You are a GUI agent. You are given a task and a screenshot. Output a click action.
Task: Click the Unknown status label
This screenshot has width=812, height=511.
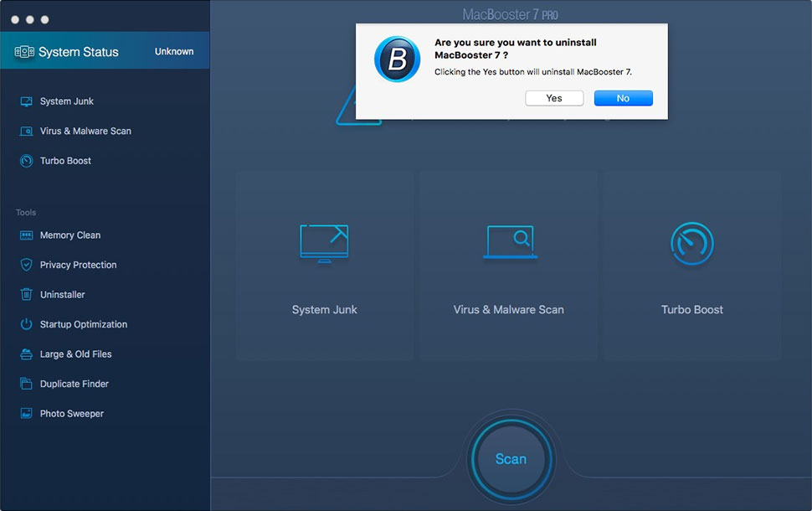point(173,51)
